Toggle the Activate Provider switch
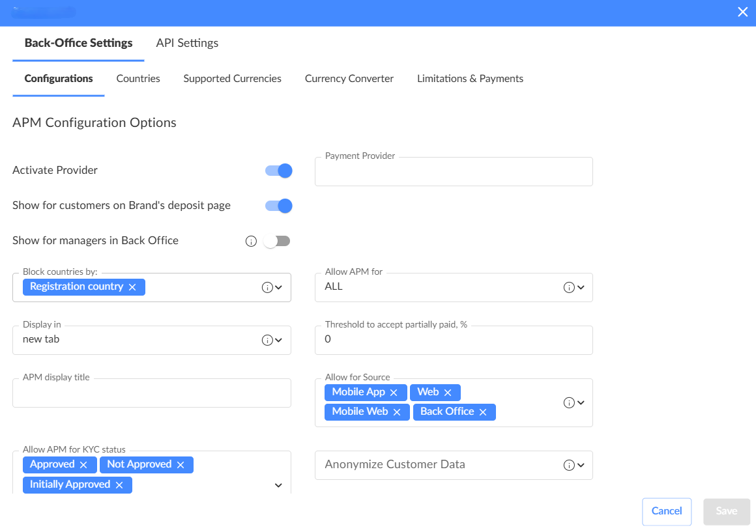The image size is (756, 532). 278,171
